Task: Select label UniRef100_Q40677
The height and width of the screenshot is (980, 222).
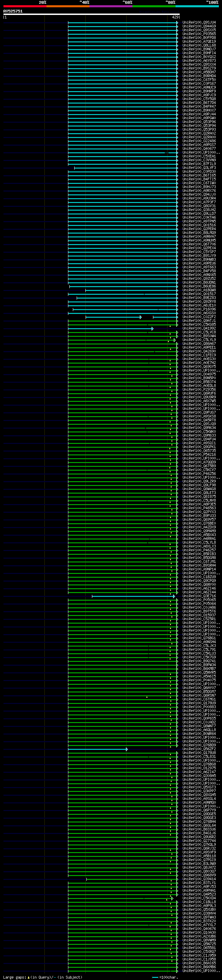Action: coord(199,148)
